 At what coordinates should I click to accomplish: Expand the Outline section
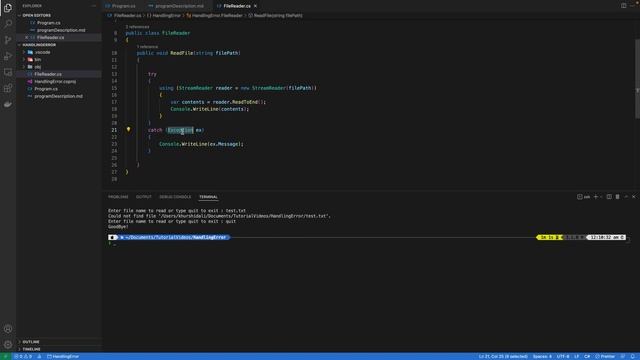coord(59,342)
